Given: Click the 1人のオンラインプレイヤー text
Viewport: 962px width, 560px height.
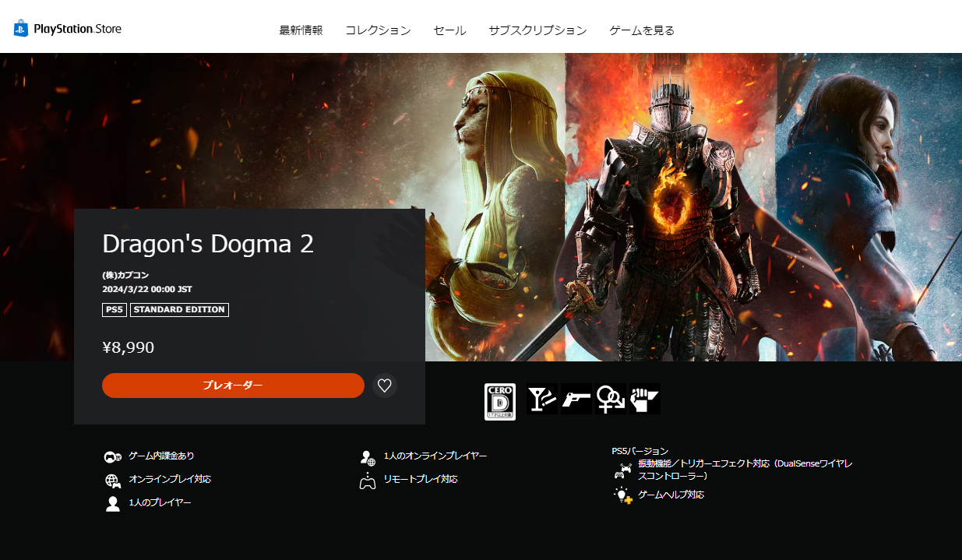Looking at the screenshot, I should tap(435, 456).
